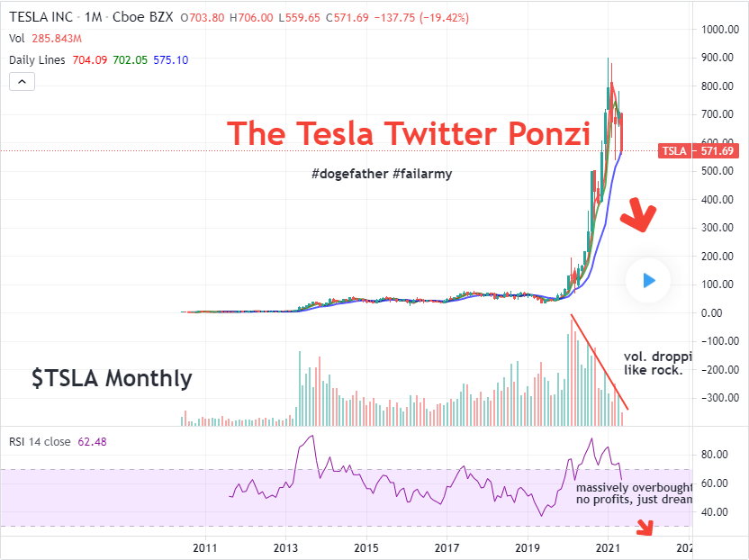Image resolution: width=749 pixels, height=560 pixels.
Task: Click the Vol 285.843M indicator label
Action: click(45, 39)
